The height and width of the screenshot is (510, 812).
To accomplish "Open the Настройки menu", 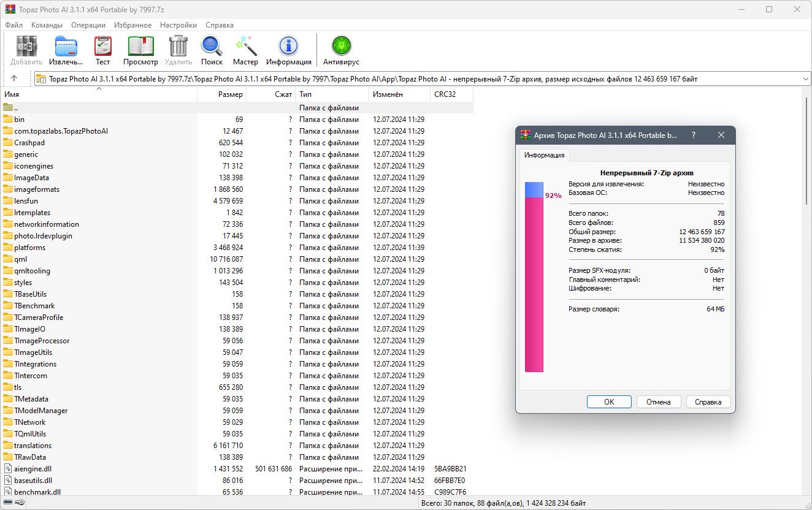I will point(178,25).
